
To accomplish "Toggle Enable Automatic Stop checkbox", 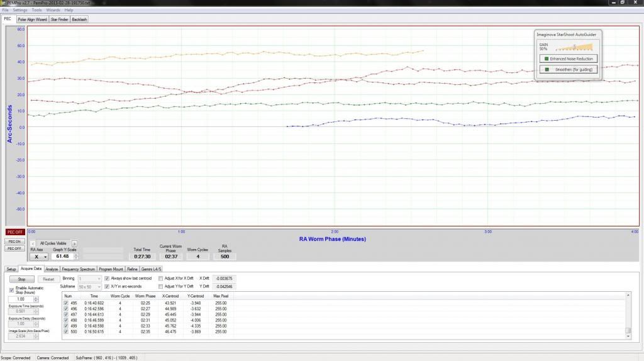I will (11, 290).
